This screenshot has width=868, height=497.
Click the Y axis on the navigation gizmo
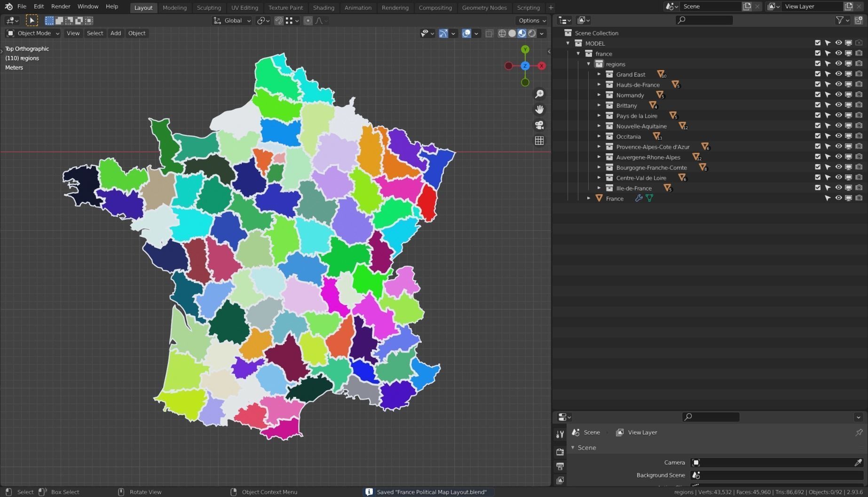point(525,49)
